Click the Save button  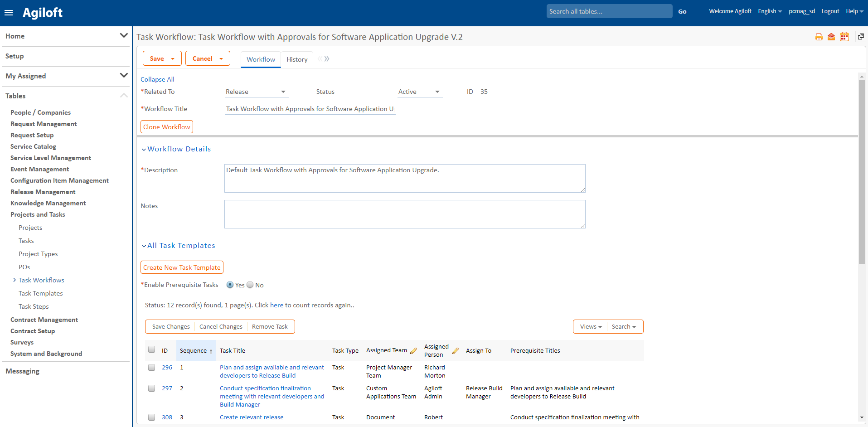click(157, 58)
